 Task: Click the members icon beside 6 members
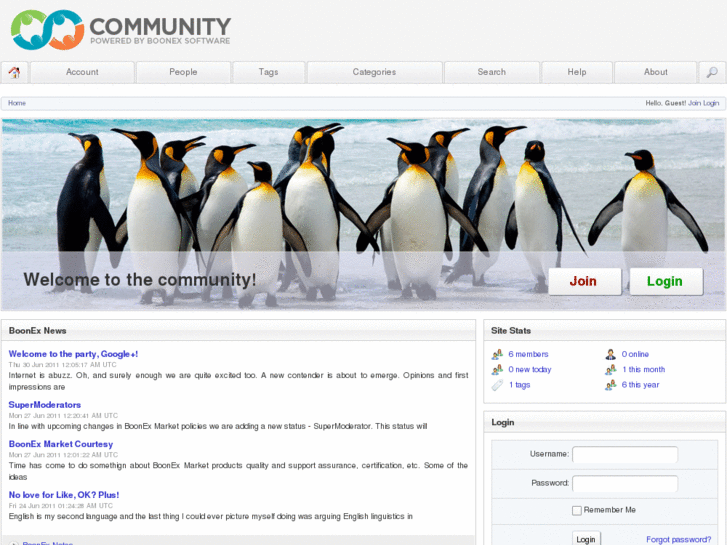[x=497, y=354]
